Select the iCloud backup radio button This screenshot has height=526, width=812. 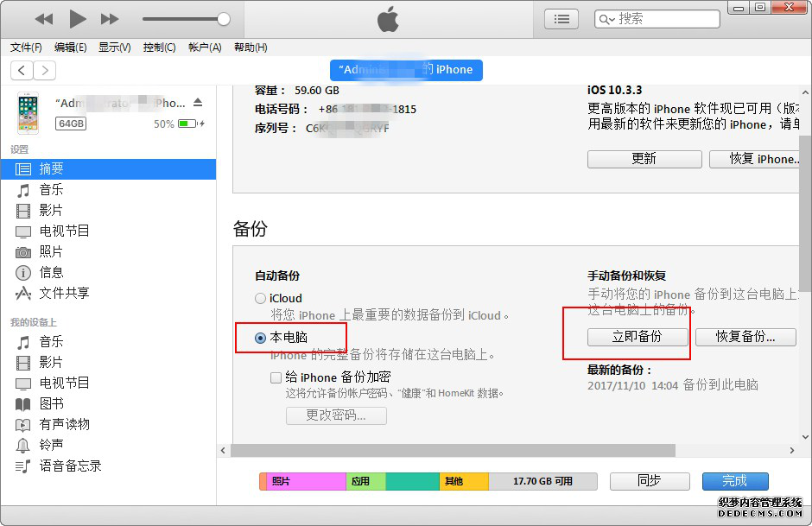(x=260, y=299)
